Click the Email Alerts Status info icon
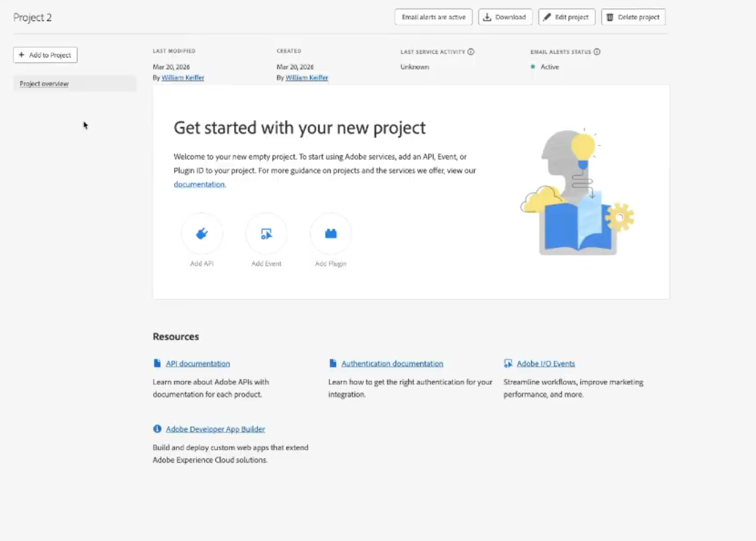 (x=597, y=52)
